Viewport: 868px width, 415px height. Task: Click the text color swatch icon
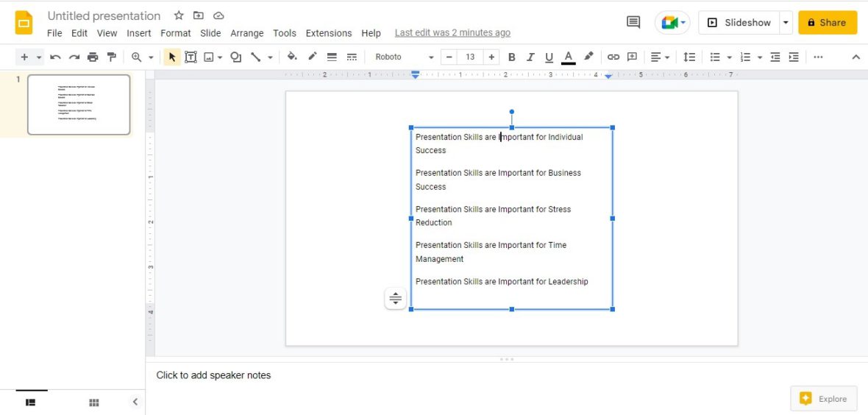pyautogui.click(x=568, y=57)
